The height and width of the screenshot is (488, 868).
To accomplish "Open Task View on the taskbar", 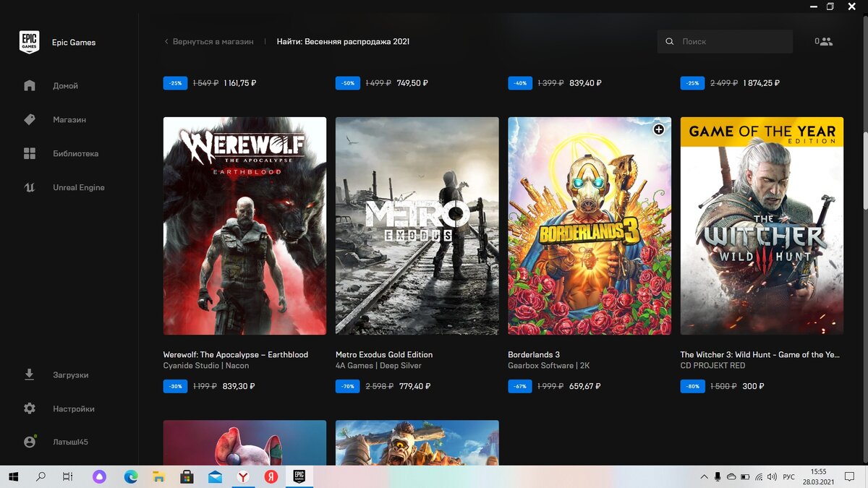I will click(68, 476).
